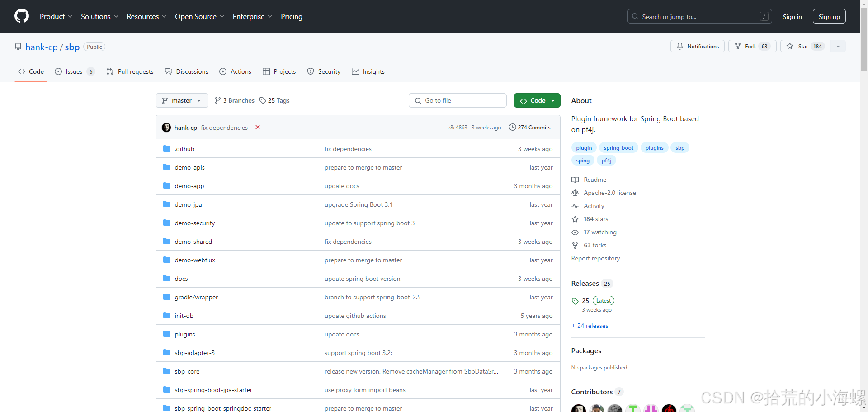Click the failed status X icon on commit
The width and height of the screenshot is (868, 412).
pyautogui.click(x=258, y=127)
